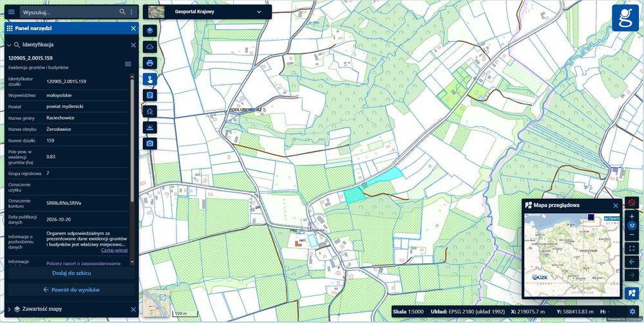Toggle the identification pointer tool

(x=150, y=78)
